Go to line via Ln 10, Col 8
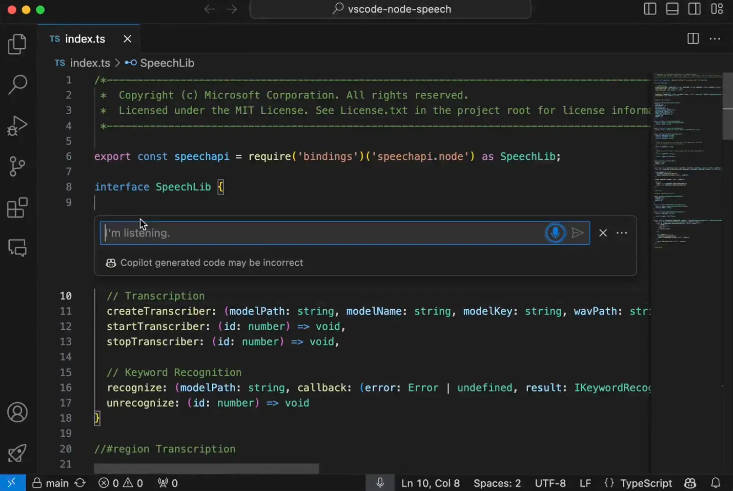This screenshot has width=733, height=491. [x=430, y=483]
